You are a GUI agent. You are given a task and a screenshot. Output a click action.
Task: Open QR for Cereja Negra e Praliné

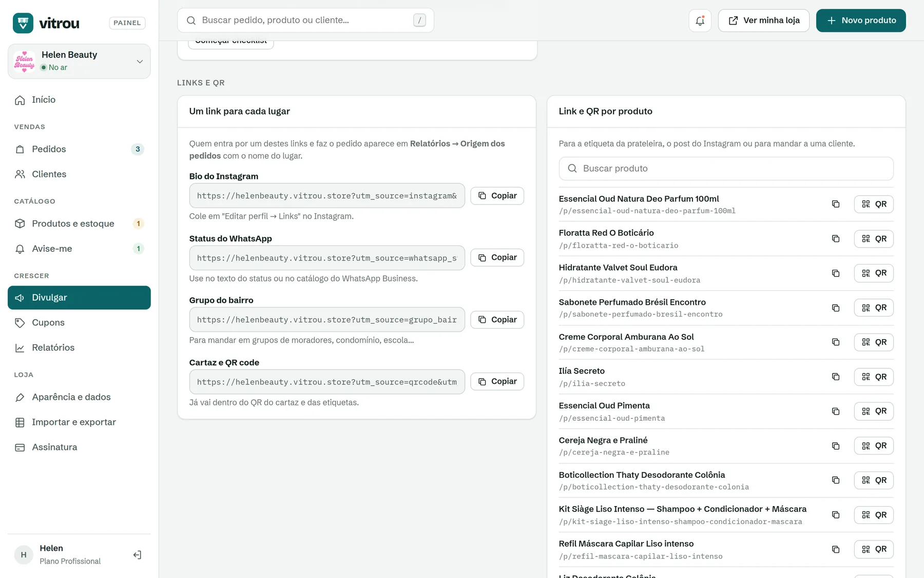click(x=874, y=445)
